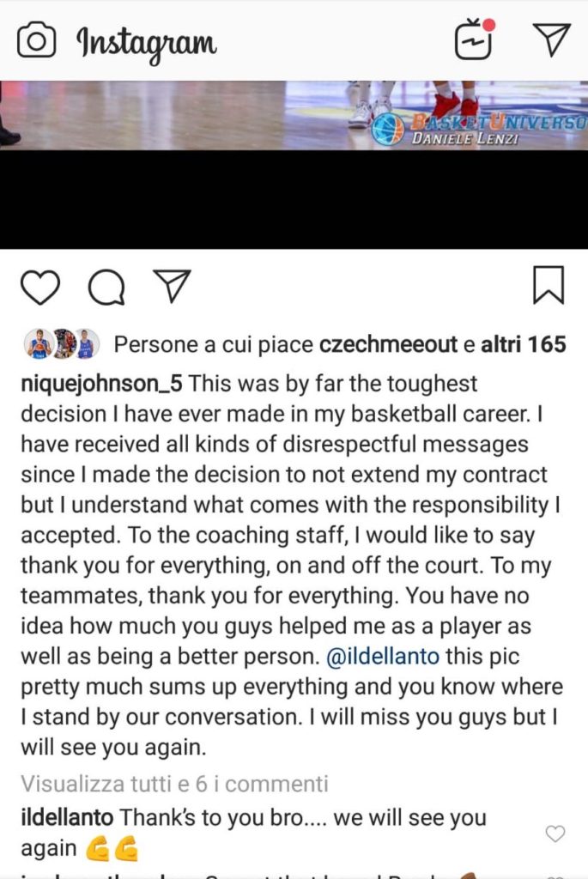Open niquejohnson_5's profile from the caption
This screenshot has height=879, width=588.
tap(103, 383)
